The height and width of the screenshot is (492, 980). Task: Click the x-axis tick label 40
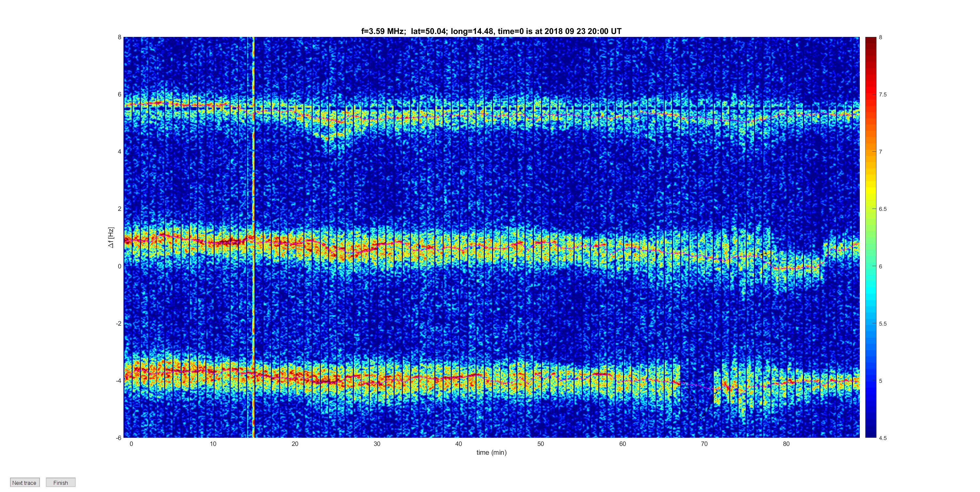[x=458, y=444]
